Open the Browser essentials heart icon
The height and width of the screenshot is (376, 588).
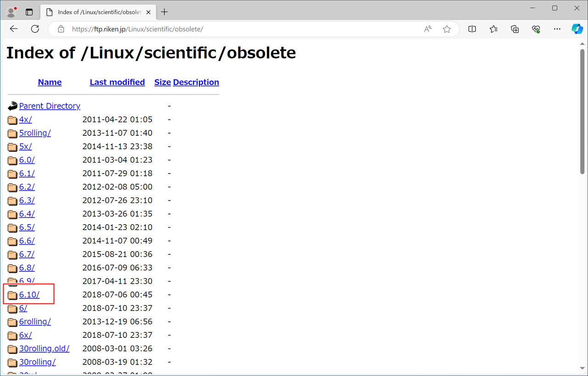click(536, 29)
